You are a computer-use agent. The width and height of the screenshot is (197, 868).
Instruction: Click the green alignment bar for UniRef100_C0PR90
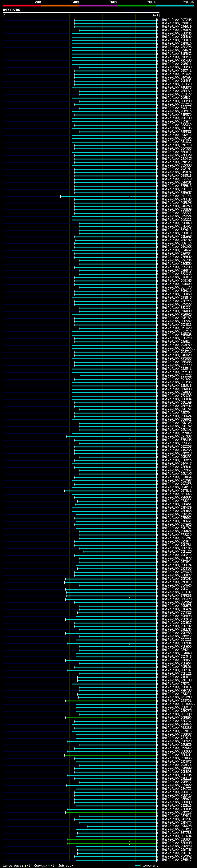111,717
